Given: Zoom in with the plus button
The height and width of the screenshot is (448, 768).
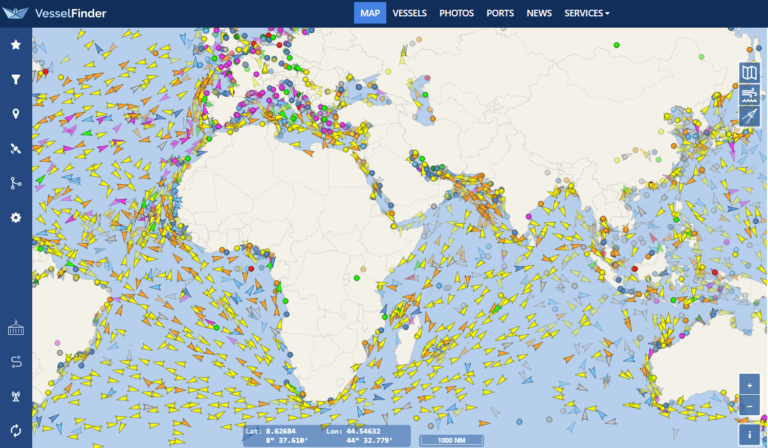Looking at the screenshot, I should (x=750, y=385).
